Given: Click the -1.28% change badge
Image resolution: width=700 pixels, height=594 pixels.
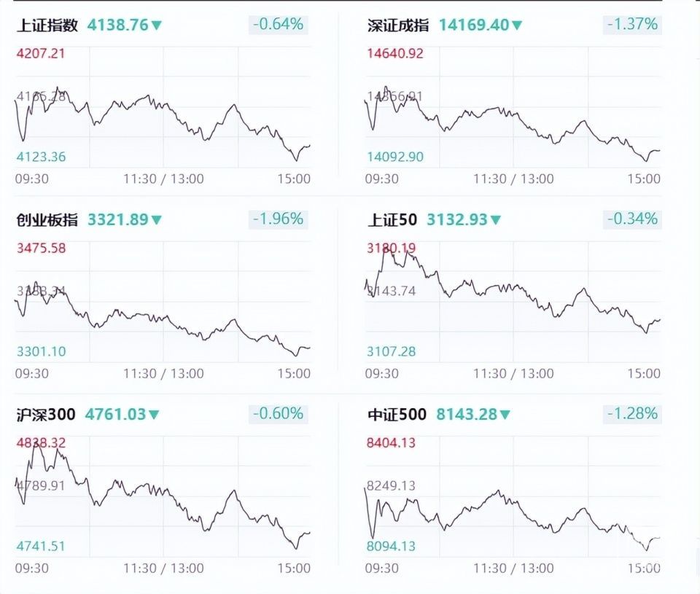Looking at the screenshot, I should pos(632,414).
